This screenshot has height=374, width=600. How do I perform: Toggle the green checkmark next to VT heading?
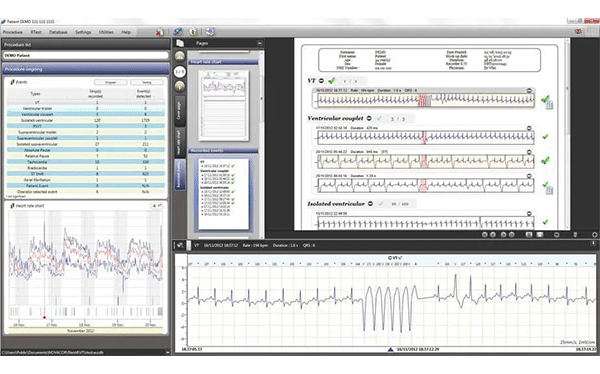coord(332,81)
